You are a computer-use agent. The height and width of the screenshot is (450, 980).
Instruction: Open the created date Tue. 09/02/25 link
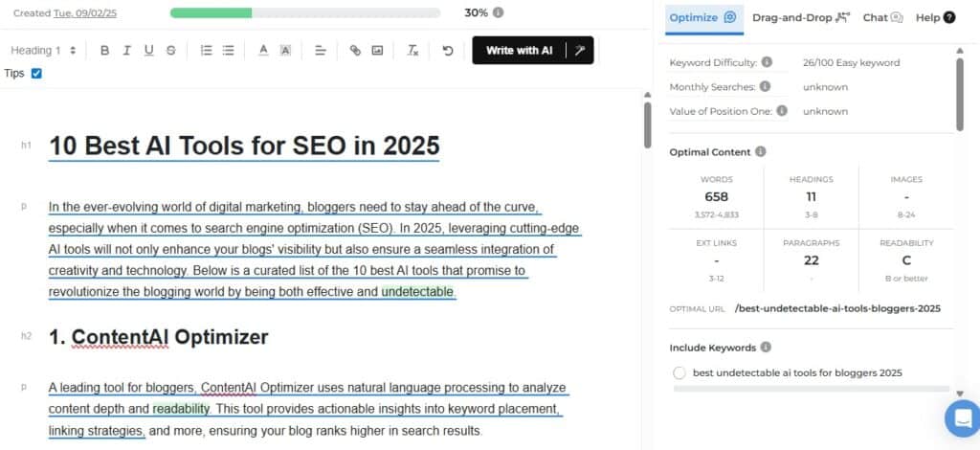[x=85, y=12]
